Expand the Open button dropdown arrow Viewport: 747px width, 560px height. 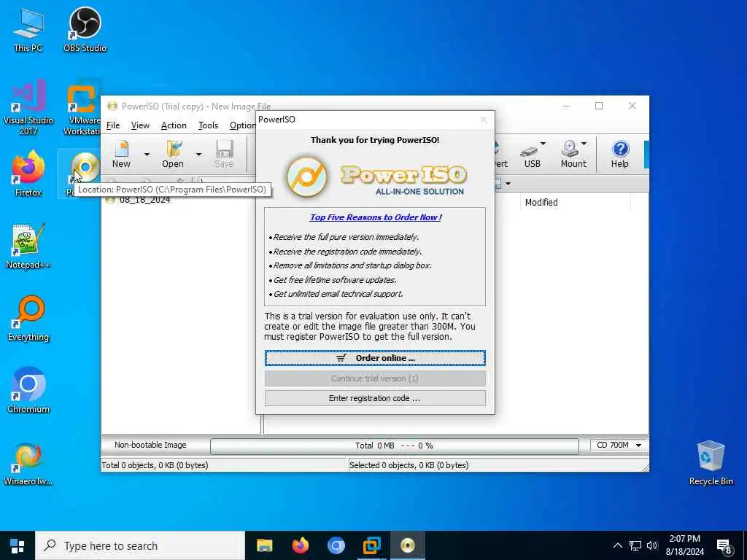point(198,155)
